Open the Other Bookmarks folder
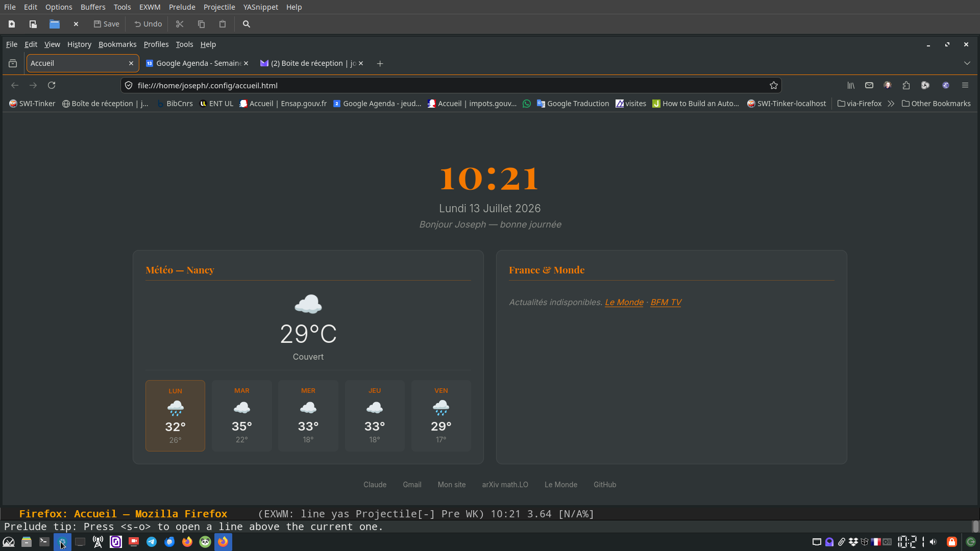Viewport: 980px width, 551px height. (936, 104)
